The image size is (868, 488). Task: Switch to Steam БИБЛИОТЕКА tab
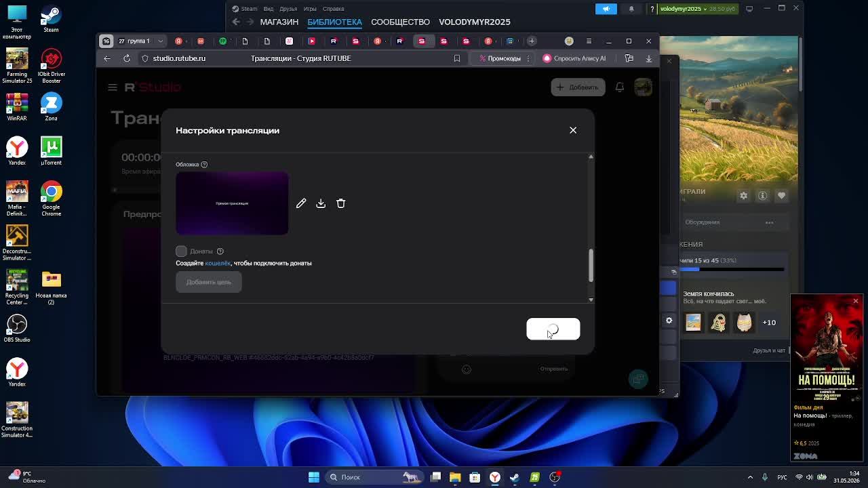[x=334, y=22]
